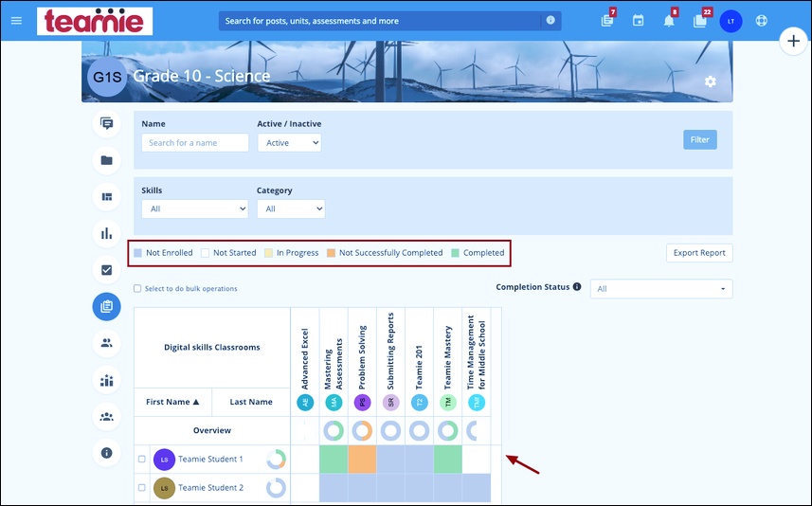Open the posts chat sidebar icon

107,124
